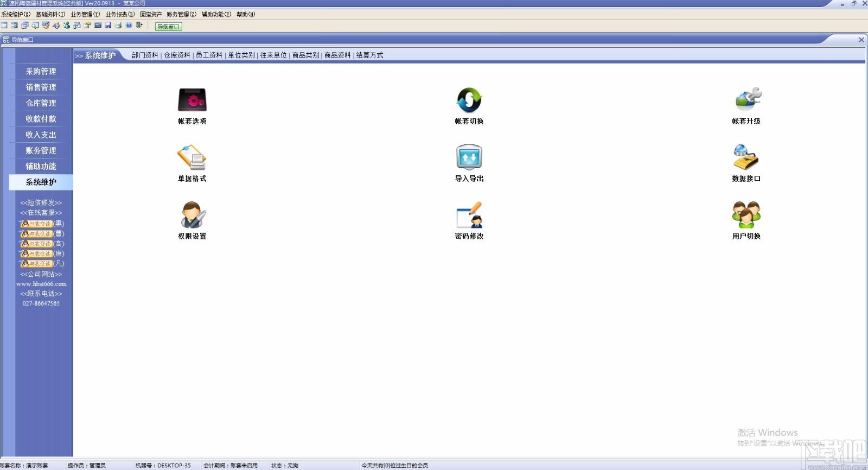Open the 用户切换 switch user icon
Screen dimensions: 868x470
pos(746,215)
